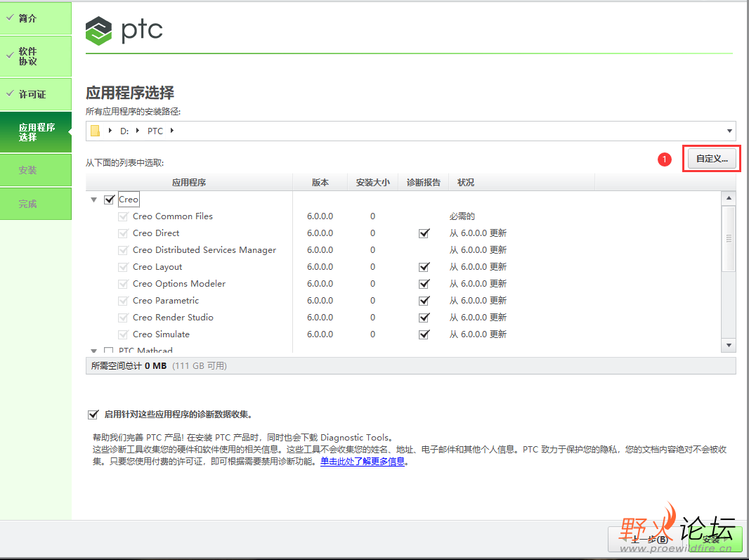Select the Creo Distributed Services Manager row
749x560 pixels.
click(403, 250)
